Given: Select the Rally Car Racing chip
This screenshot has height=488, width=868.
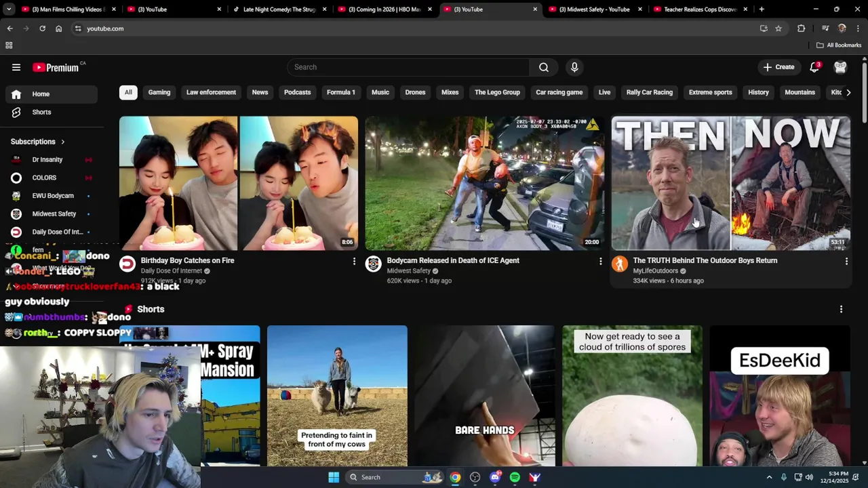Looking at the screenshot, I should point(650,92).
